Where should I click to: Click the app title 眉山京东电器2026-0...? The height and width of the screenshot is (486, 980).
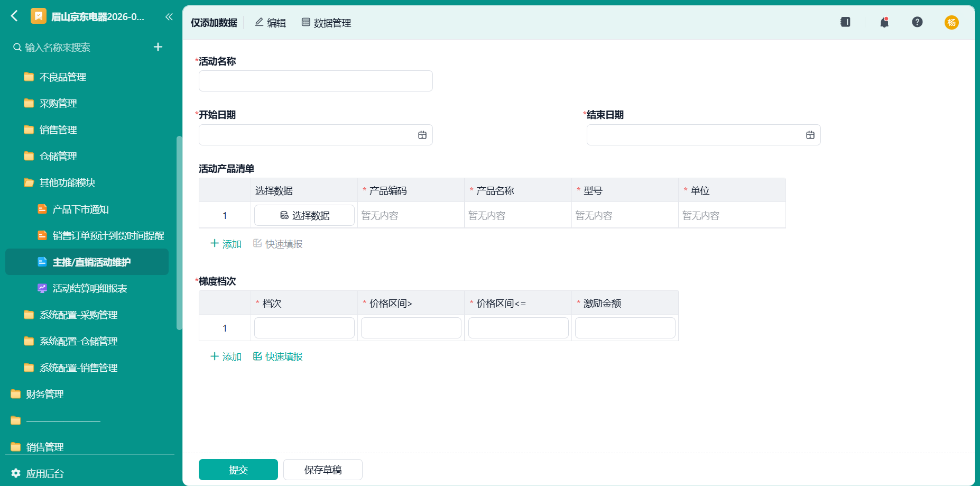(x=98, y=16)
